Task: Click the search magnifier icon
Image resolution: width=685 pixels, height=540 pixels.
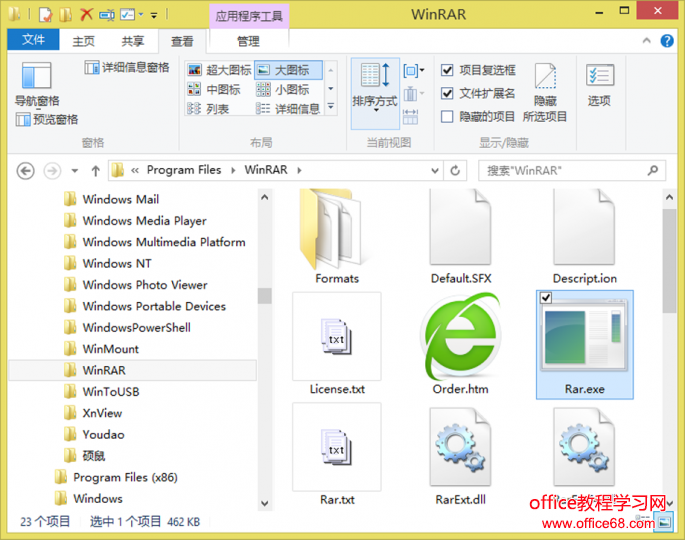Action: [653, 170]
